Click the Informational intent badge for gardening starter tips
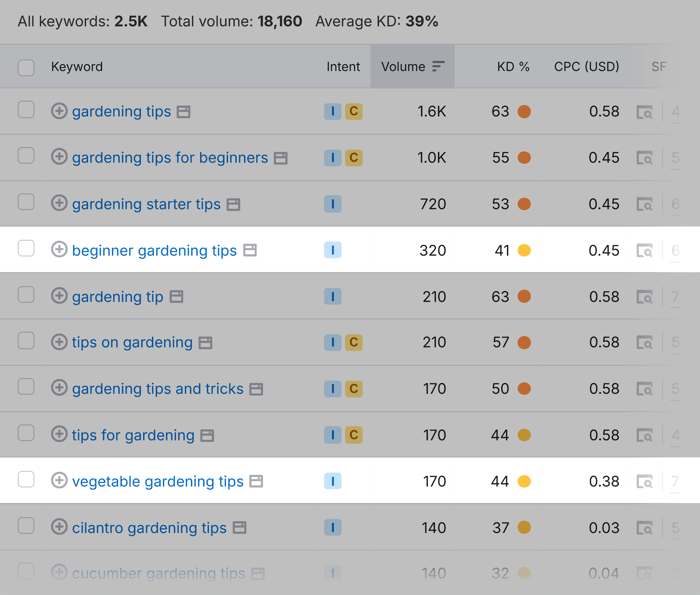Image resolution: width=700 pixels, height=595 pixels. pos(333,204)
